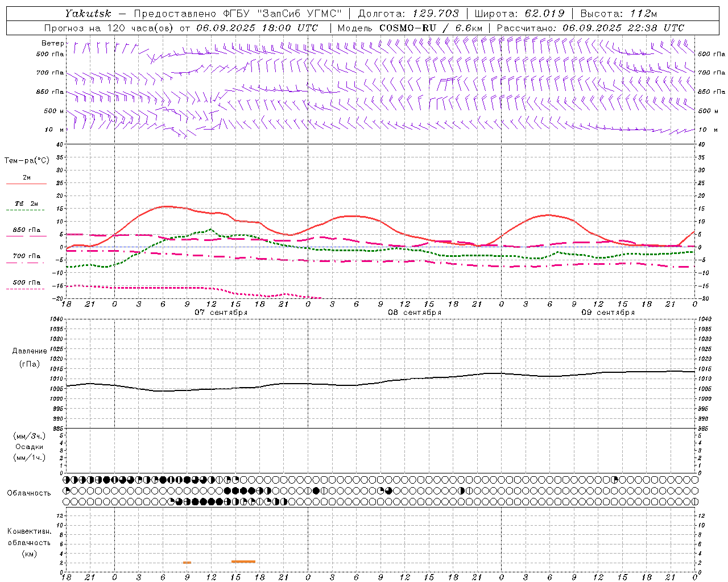Screen dimensions: 728x582
Task: Click the '08 сентября' date label
Action: coord(415,313)
